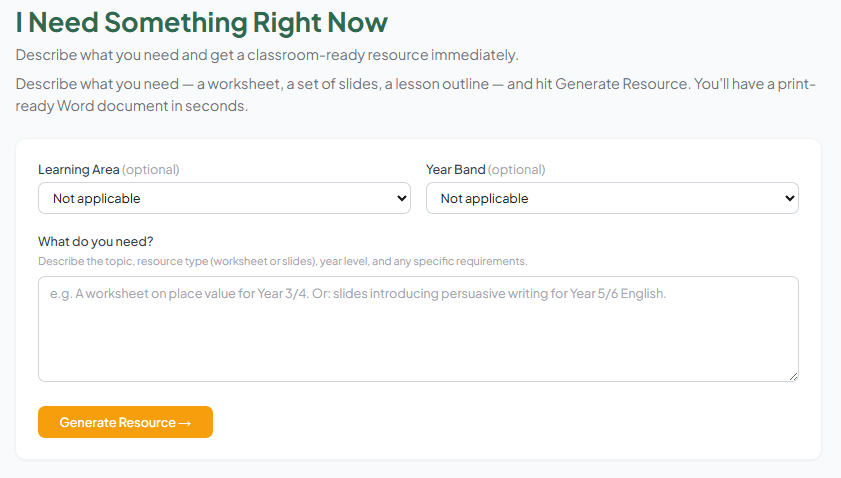Click the "Year Band" field label
Screen dimensions: 841x478
coord(456,169)
